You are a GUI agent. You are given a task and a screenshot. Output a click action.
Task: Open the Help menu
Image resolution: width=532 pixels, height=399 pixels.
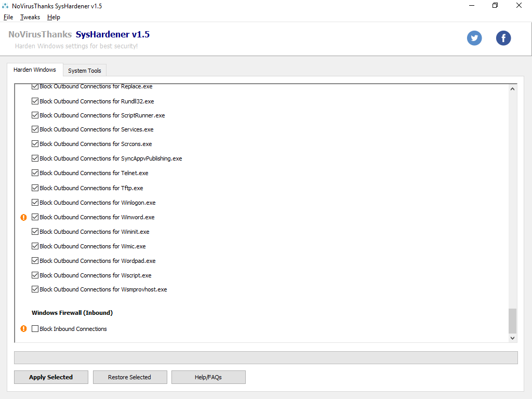[x=54, y=17]
